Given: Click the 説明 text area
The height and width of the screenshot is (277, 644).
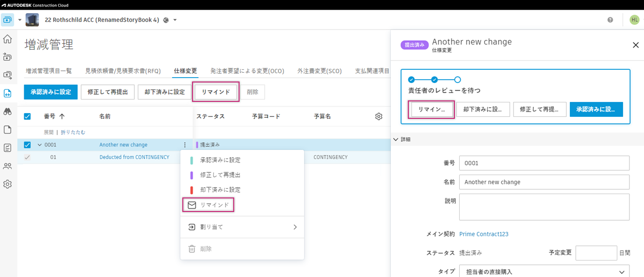Looking at the screenshot, I should (544, 207).
